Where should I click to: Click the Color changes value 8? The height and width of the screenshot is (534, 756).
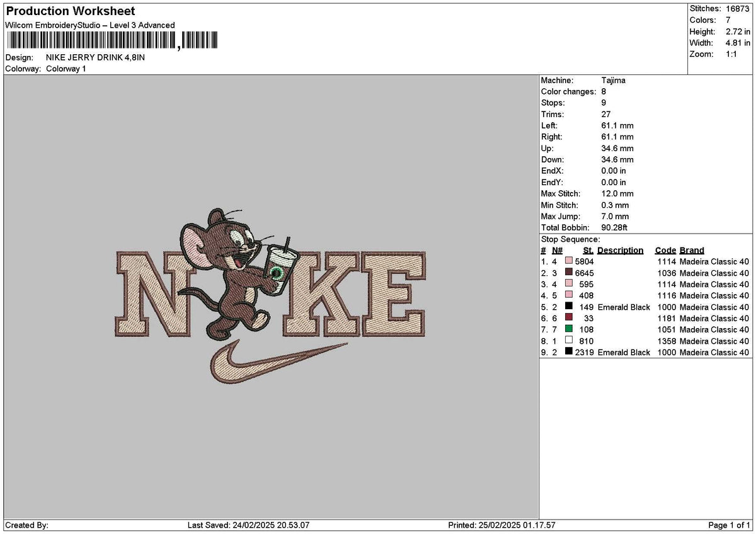tap(604, 92)
